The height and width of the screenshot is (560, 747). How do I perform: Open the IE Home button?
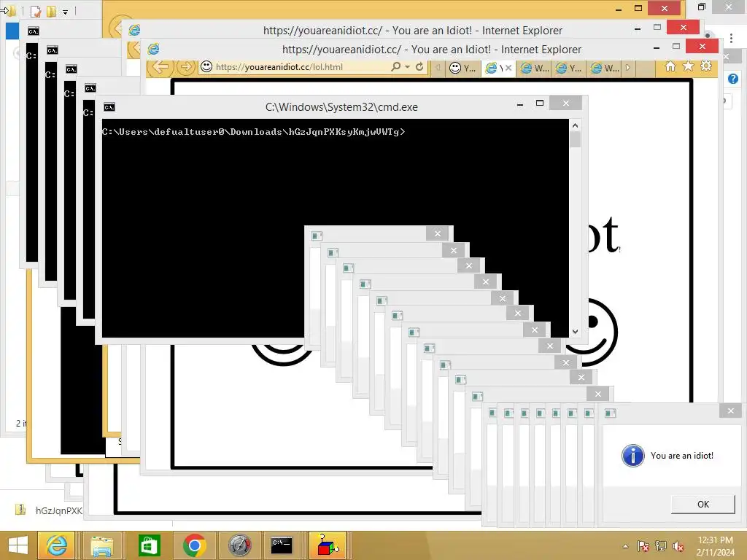click(670, 66)
